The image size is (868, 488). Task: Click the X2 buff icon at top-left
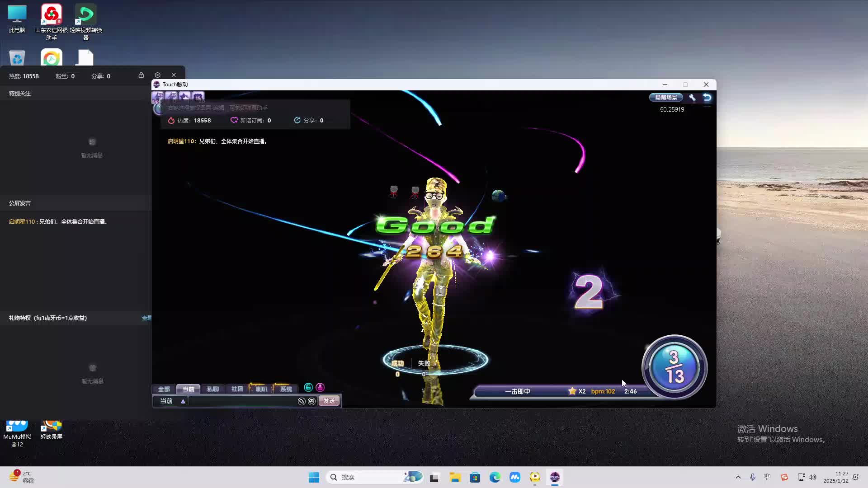pyautogui.click(x=158, y=96)
